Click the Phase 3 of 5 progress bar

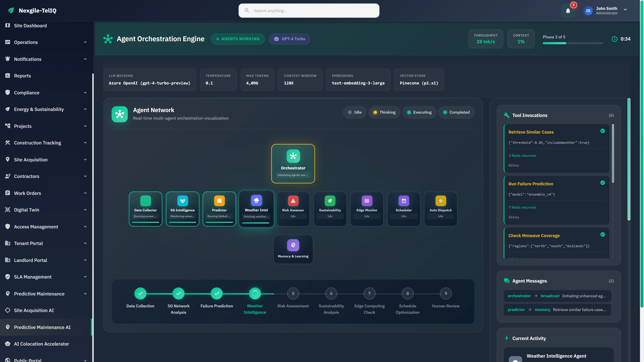(x=573, y=43)
